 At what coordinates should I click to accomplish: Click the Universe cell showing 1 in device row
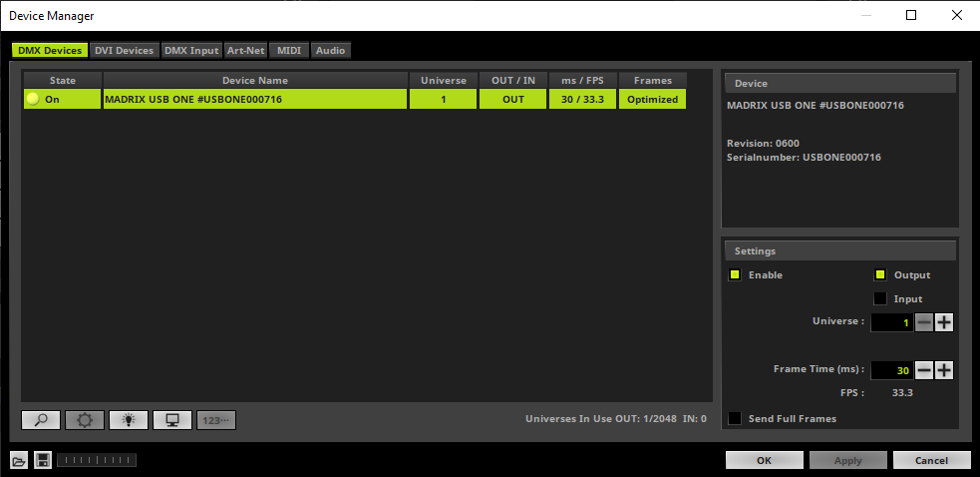(x=443, y=99)
